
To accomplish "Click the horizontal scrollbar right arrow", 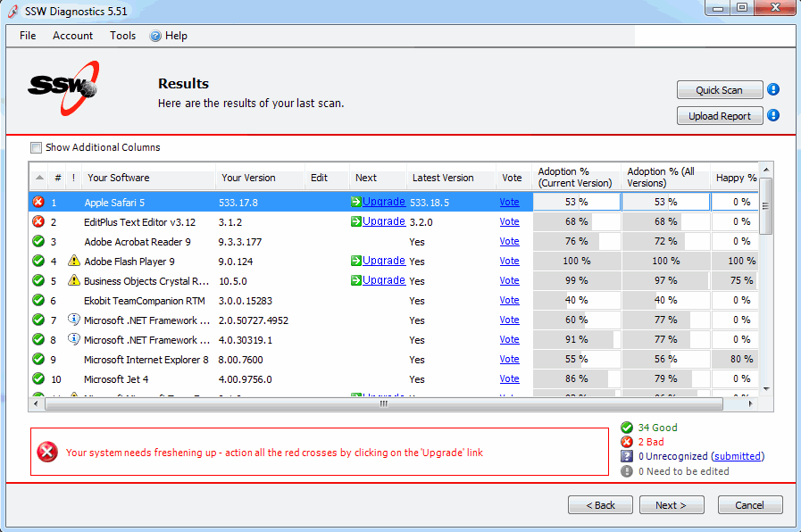I will (750, 403).
